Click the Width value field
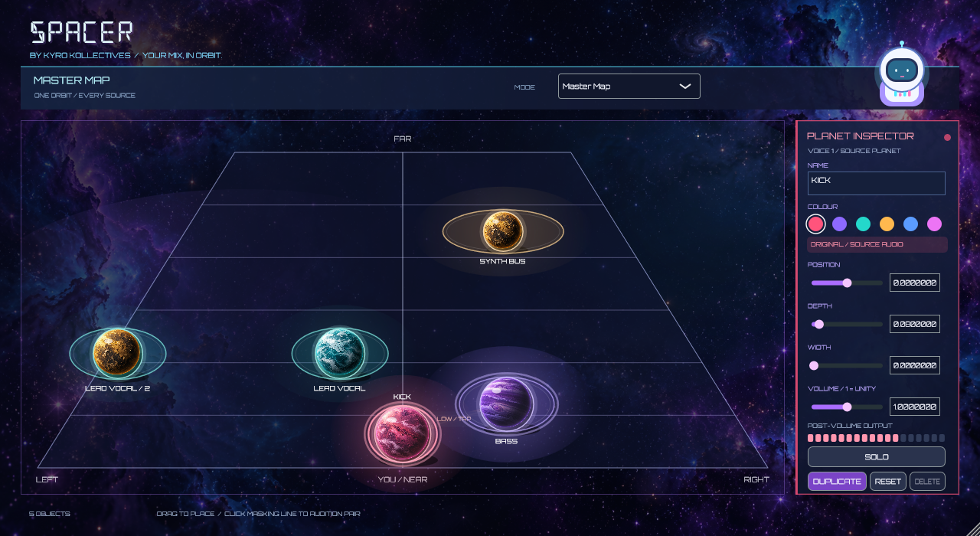 coord(915,365)
